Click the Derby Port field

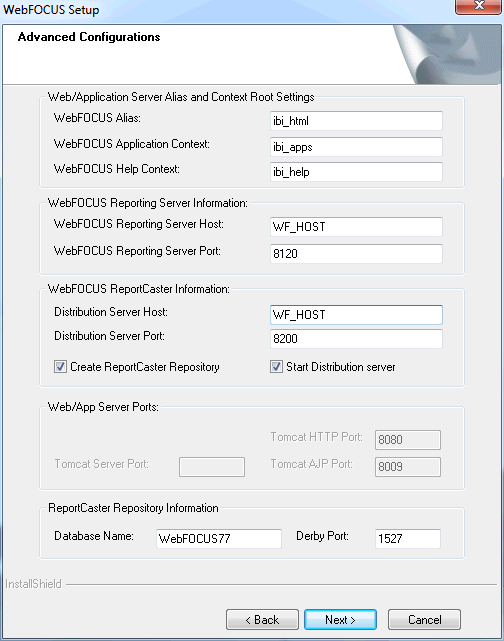click(408, 538)
